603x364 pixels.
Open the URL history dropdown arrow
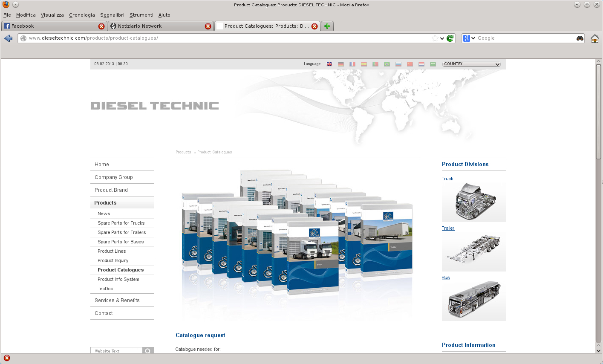442,38
